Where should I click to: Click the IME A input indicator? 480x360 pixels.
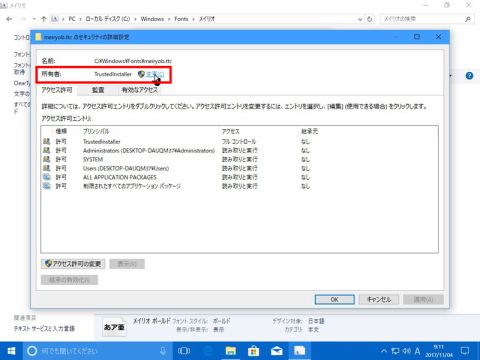(417, 351)
